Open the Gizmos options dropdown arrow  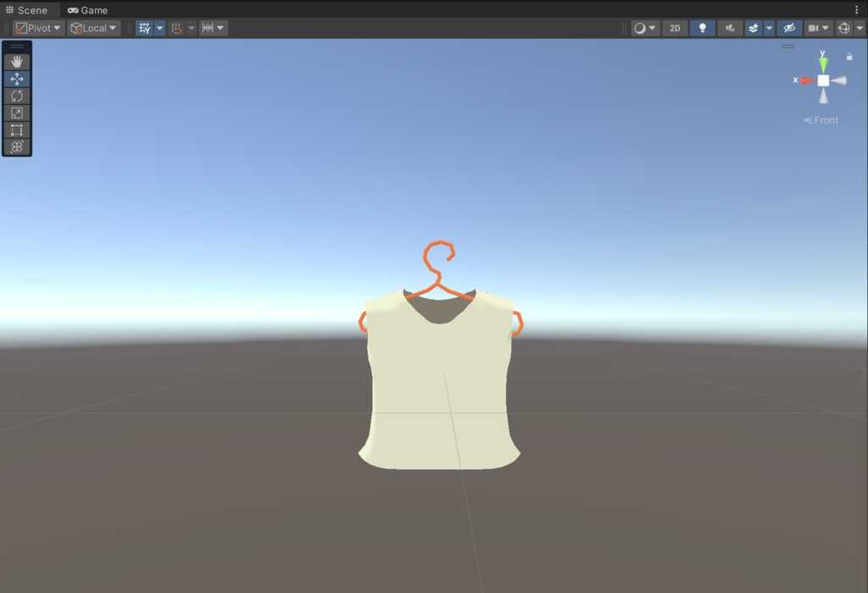pos(860,28)
